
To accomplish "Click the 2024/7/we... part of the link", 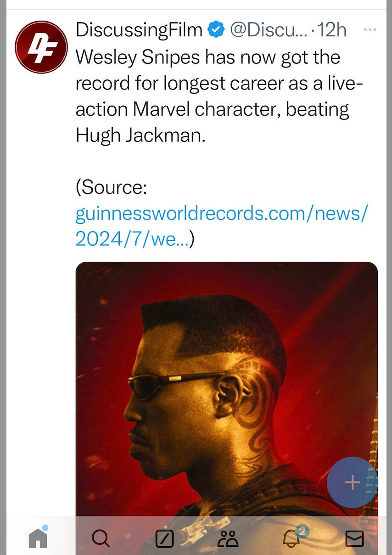I will pyautogui.click(x=132, y=239).
